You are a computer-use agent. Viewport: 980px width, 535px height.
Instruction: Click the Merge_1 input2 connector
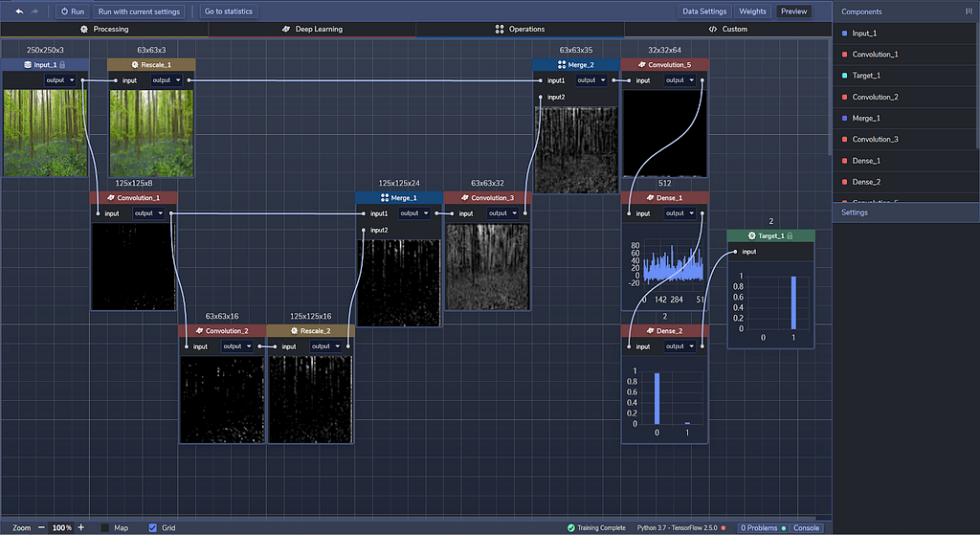364,230
